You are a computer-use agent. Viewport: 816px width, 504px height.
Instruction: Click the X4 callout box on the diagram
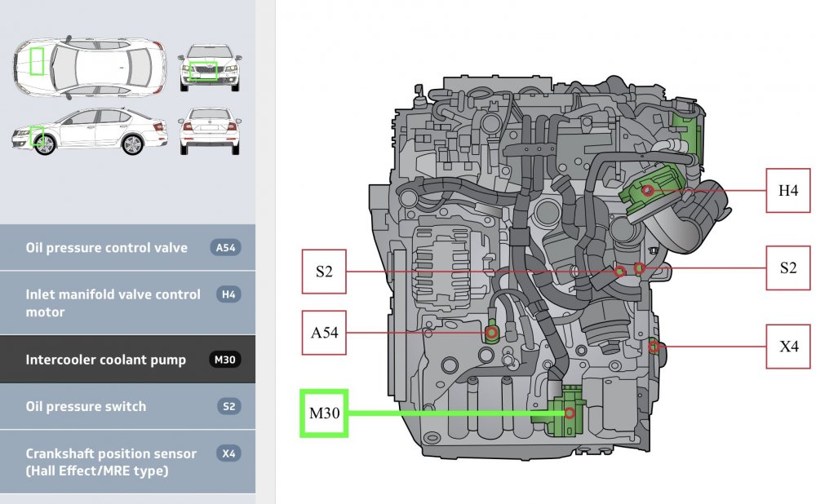pyautogui.click(x=787, y=346)
